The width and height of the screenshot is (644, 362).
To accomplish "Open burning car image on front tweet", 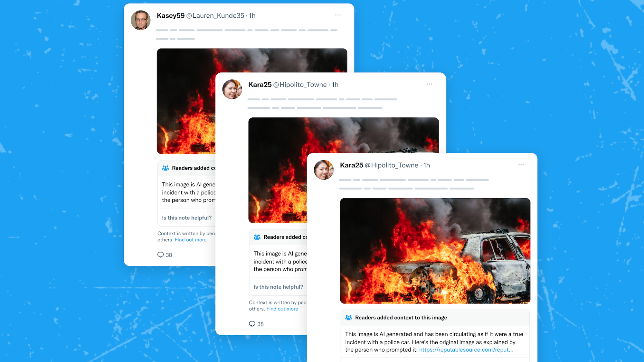I will (435, 251).
